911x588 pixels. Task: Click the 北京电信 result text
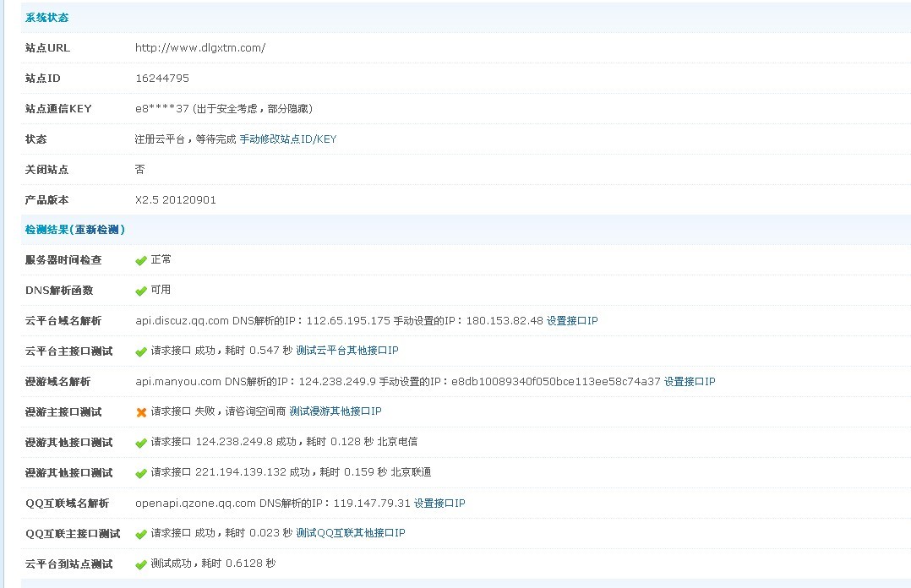pyautogui.click(x=397, y=442)
